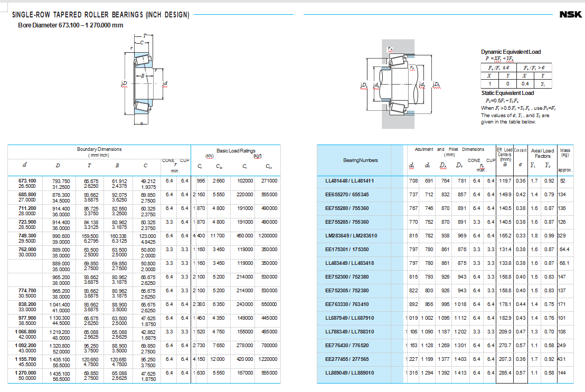Select bearing number LM283649 / LM283610
Image resolution: width=585 pixels, height=392 pixels.
coord(350,236)
